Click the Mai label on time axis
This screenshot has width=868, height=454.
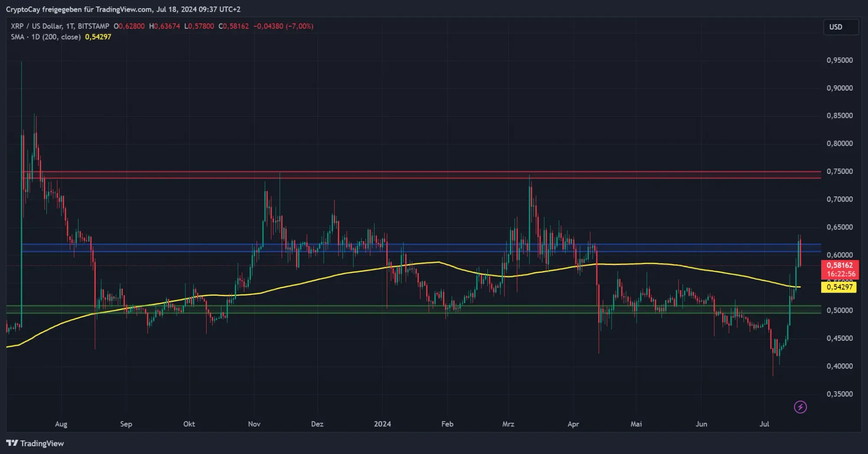coord(636,424)
